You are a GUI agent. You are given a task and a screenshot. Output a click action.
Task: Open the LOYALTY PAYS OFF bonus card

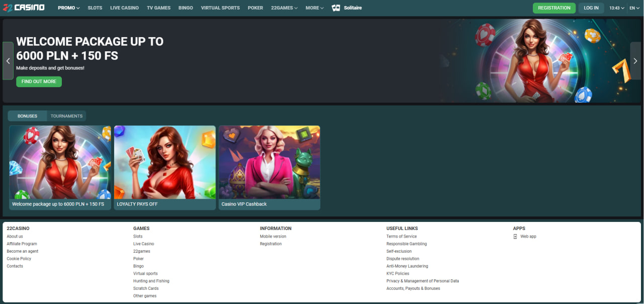click(165, 167)
